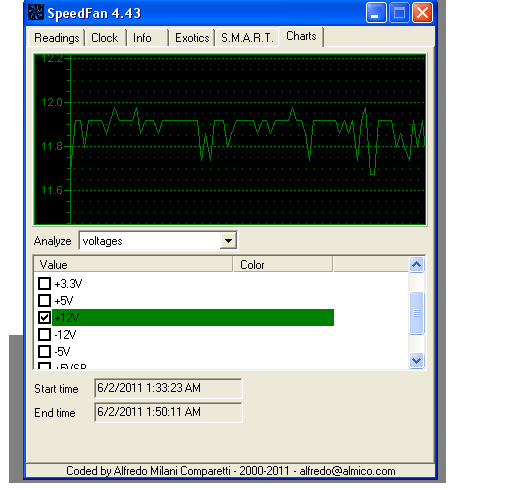Click the 12.0 axis label on chart

[52, 102]
